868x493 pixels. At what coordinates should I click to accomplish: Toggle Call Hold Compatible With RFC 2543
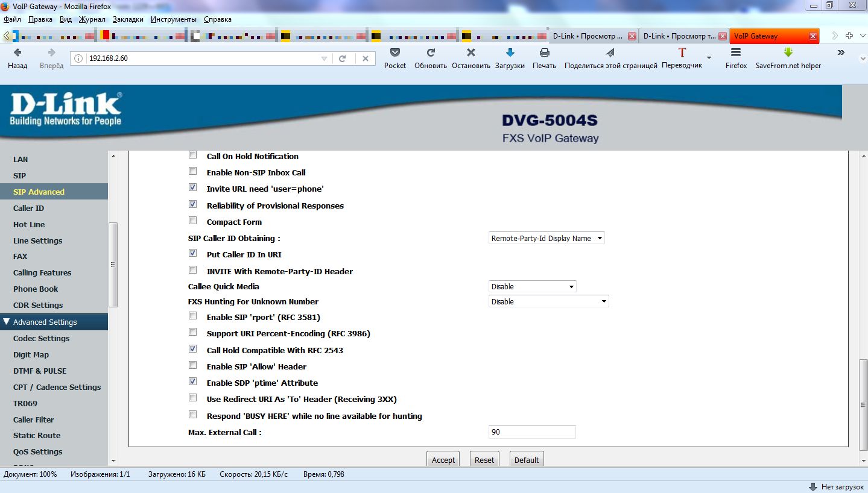coord(193,349)
